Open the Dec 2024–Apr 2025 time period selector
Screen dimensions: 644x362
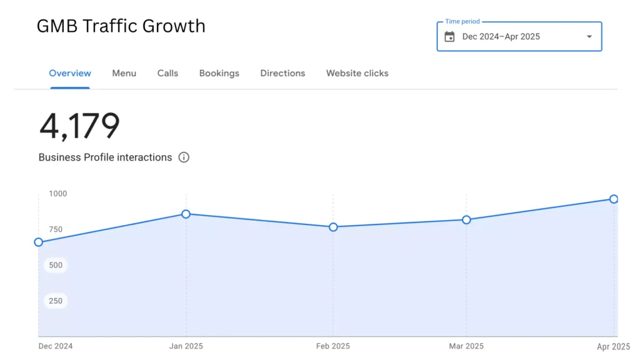[x=519, y=36]
